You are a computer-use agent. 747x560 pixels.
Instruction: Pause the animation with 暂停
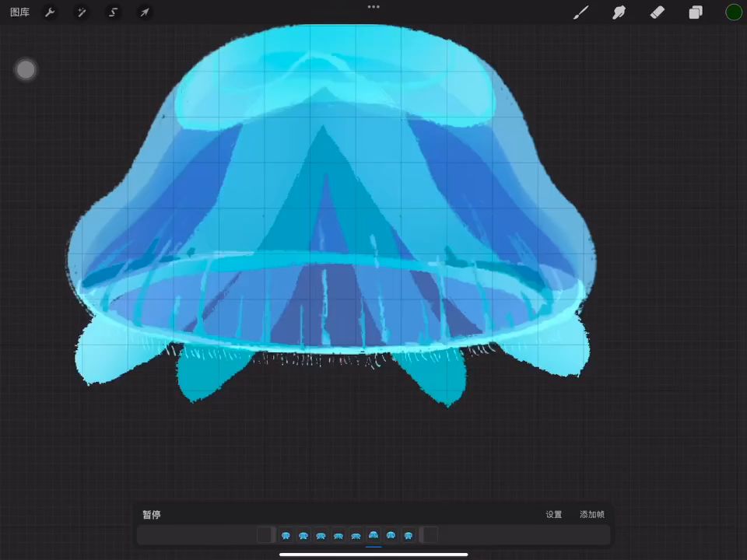(151, 515)
